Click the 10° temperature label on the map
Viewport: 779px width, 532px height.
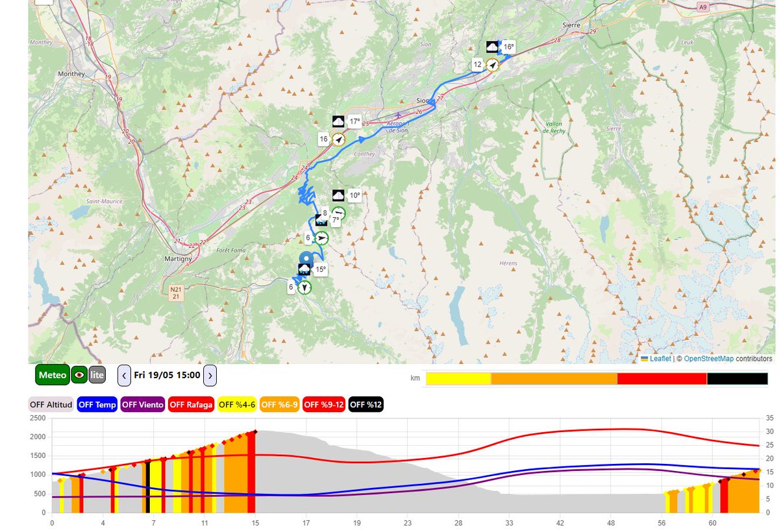pos(354,195)
